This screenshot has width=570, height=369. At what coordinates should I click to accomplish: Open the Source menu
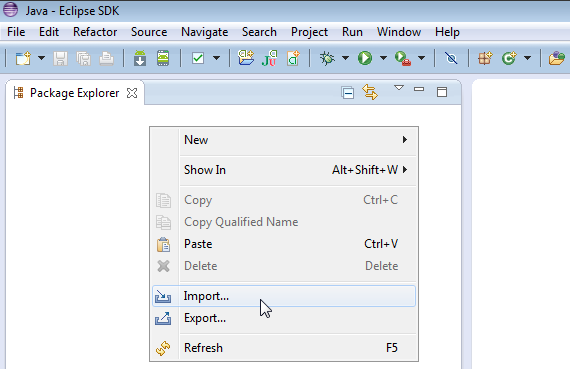tap(149, 32)
